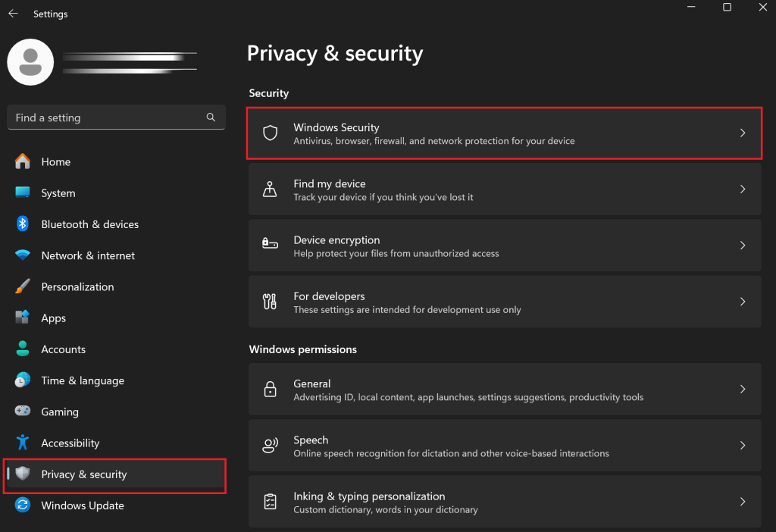Click the Gaming controller icon
Screen dimensions: 776x532
click(23, 412)
